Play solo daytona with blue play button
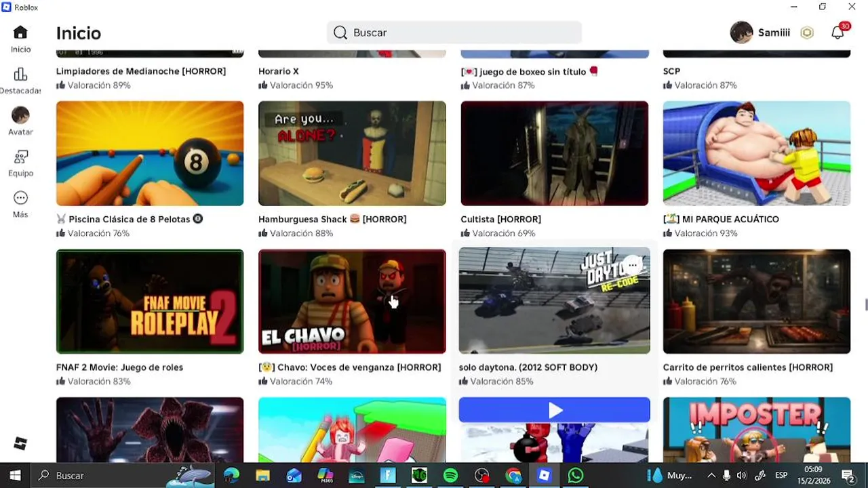The width and height of the screenshot is (868, 488). click(x=554, y=410)
